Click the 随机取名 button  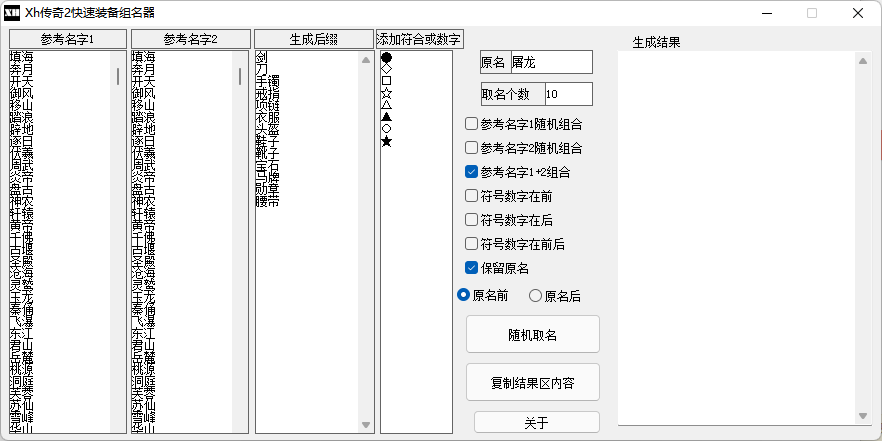[533, 334]
